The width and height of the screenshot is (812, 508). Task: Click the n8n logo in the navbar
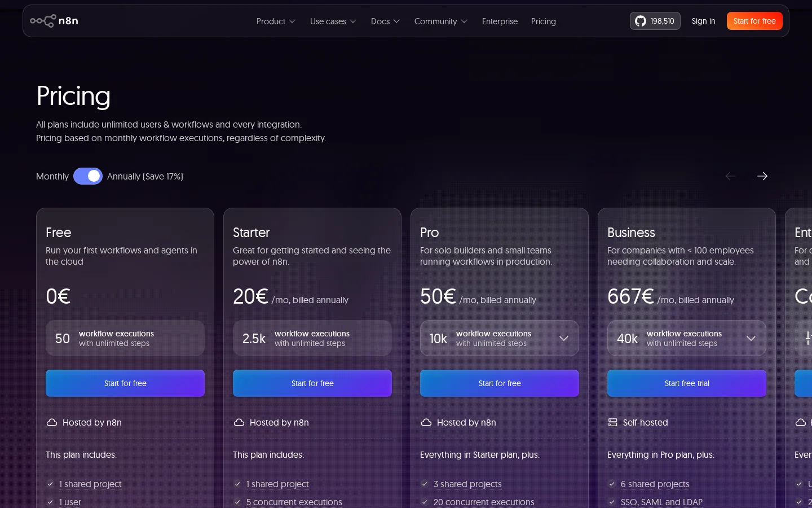[x=54, y=21]
